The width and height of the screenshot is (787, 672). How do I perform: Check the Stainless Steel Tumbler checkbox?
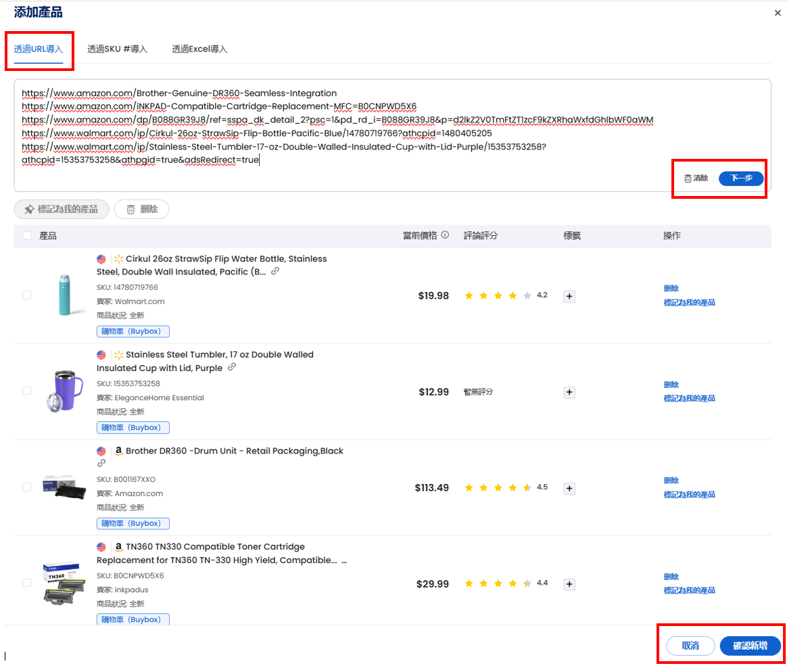(x=27, y=391)
